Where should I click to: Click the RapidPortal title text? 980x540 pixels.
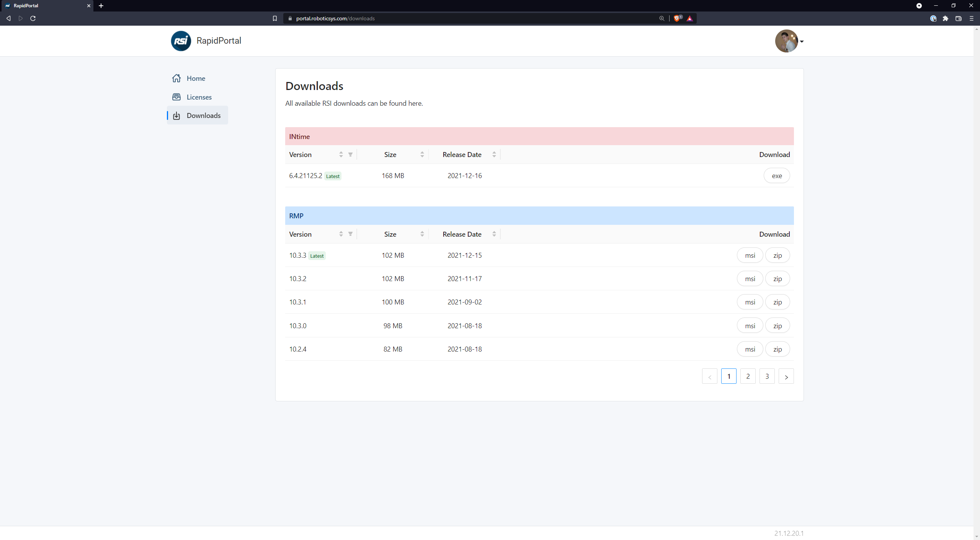click(219, 41)
